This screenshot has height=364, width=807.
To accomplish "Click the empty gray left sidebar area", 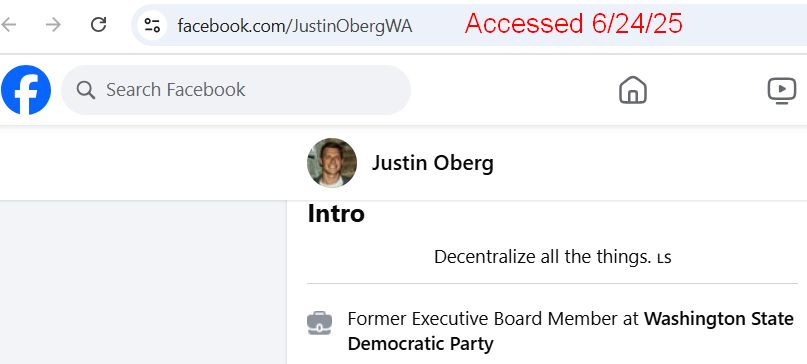I will coord(143,282).
